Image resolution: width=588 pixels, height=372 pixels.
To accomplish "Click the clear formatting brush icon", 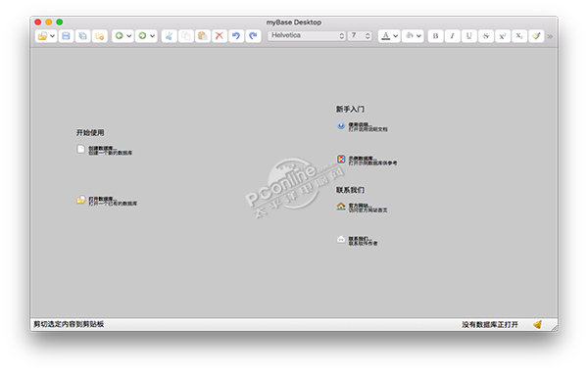I will [x=537, y=36].
